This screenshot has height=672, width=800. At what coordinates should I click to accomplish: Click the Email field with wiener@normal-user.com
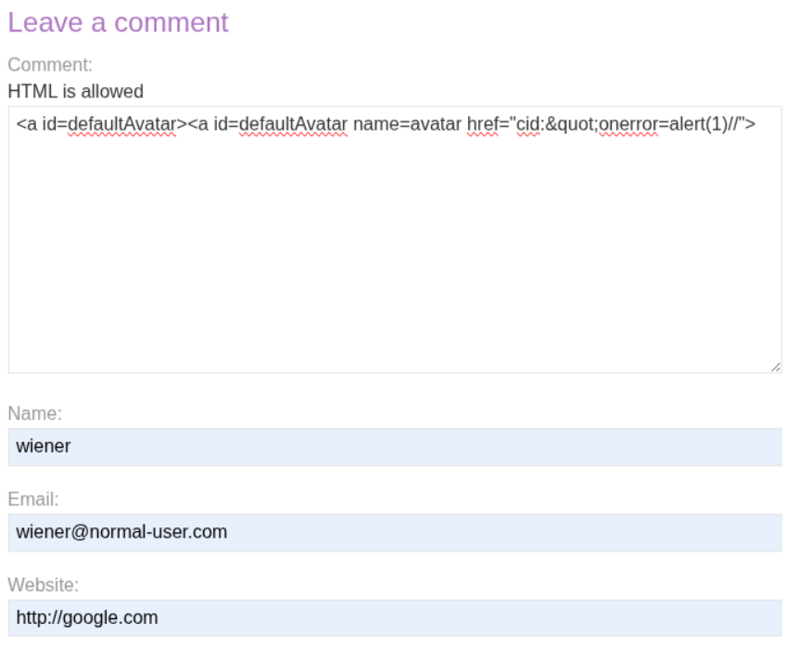(394, 533)
